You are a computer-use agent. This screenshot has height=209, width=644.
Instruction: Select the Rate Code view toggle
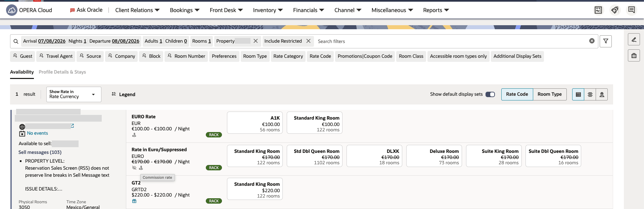517,94
